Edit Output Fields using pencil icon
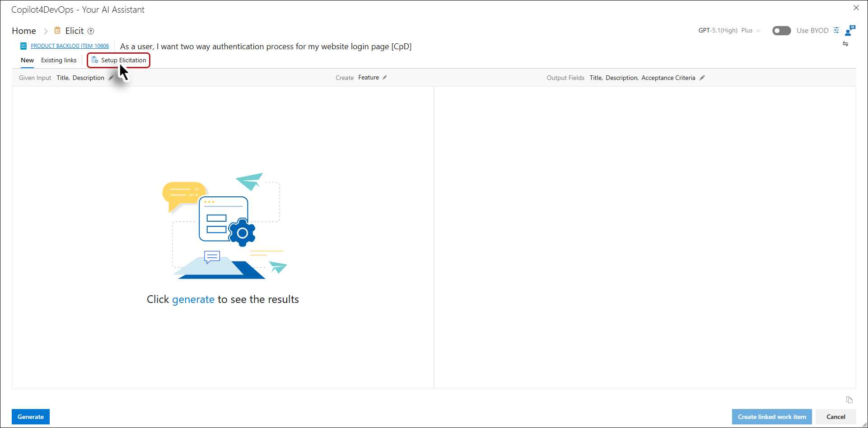 click(x=702, y=78)
